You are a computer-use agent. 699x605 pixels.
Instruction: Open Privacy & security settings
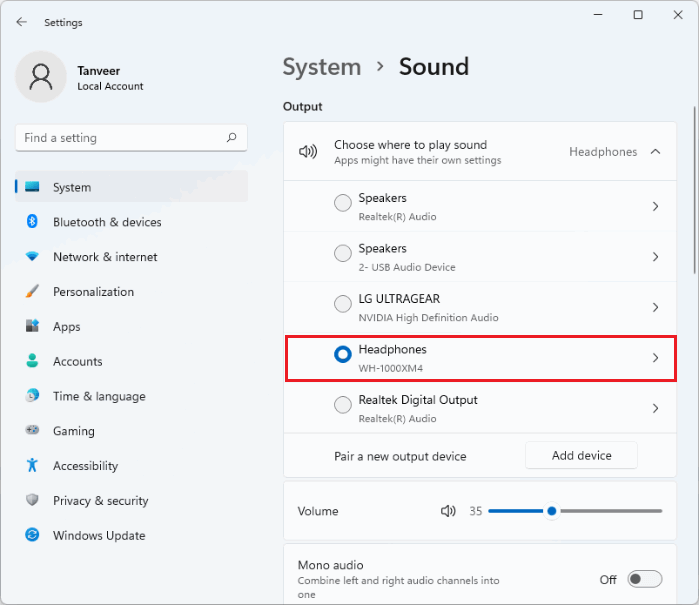pos(132,500)
